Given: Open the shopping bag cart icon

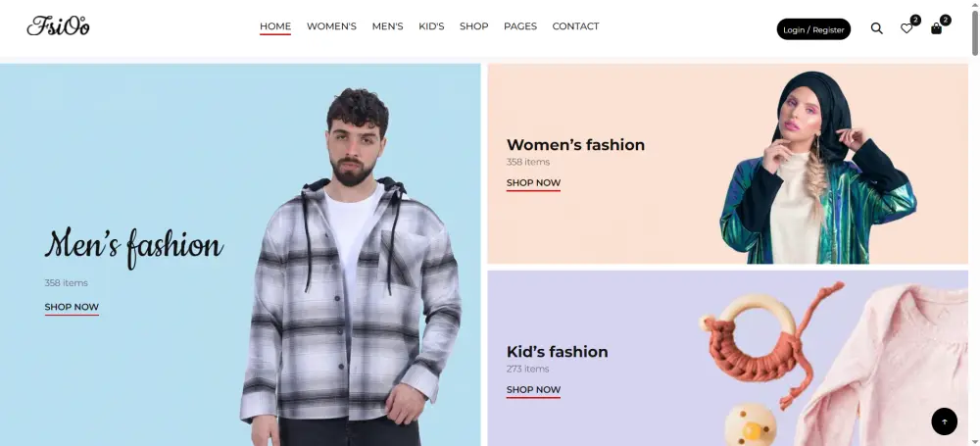Looking at the screenshot, I should point(936,28).
